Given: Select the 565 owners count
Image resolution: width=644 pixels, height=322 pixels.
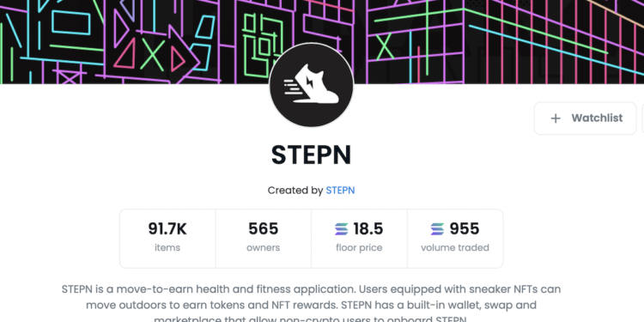Looking at the screenshot, I should 264,228.
